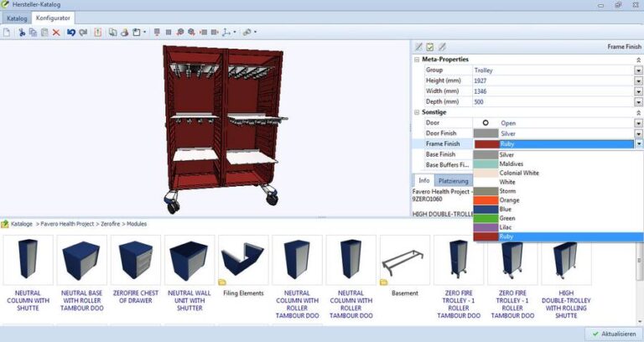The width and height of the screenshot is (644, 342).
Task: Pick the Storm color swatch
Action: pos(486,191)
